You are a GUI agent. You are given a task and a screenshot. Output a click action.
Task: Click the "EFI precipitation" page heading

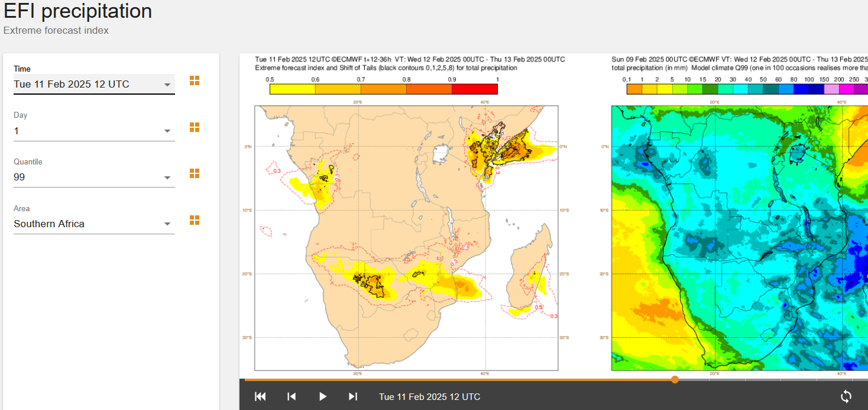[x=78, y=11]
